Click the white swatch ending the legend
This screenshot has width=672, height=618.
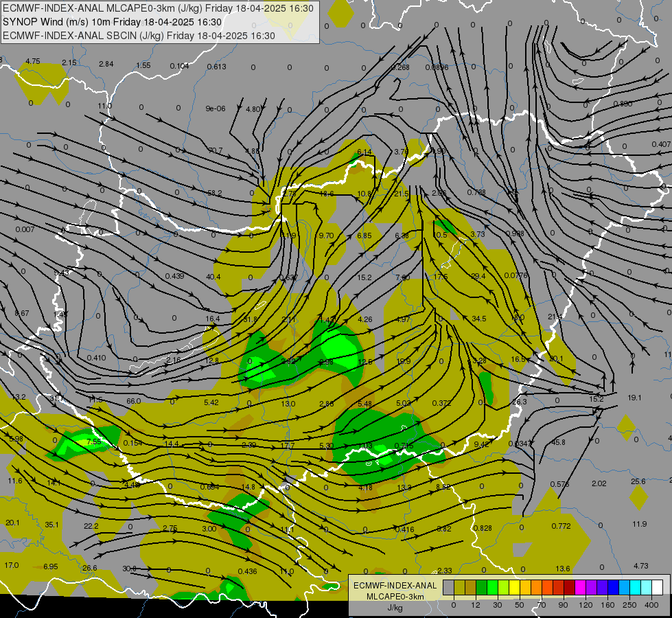tap(658, 587)
